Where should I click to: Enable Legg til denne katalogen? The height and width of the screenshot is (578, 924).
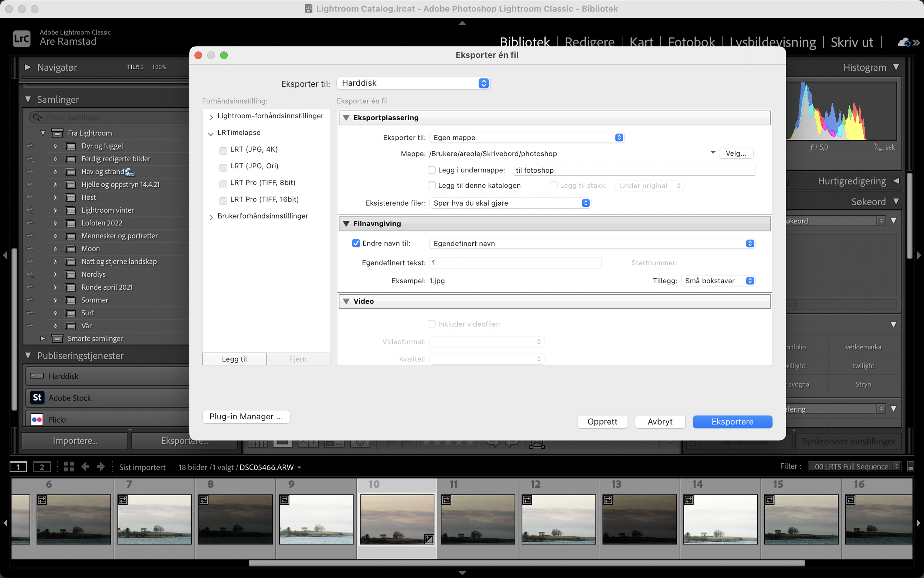pos(432,185)
